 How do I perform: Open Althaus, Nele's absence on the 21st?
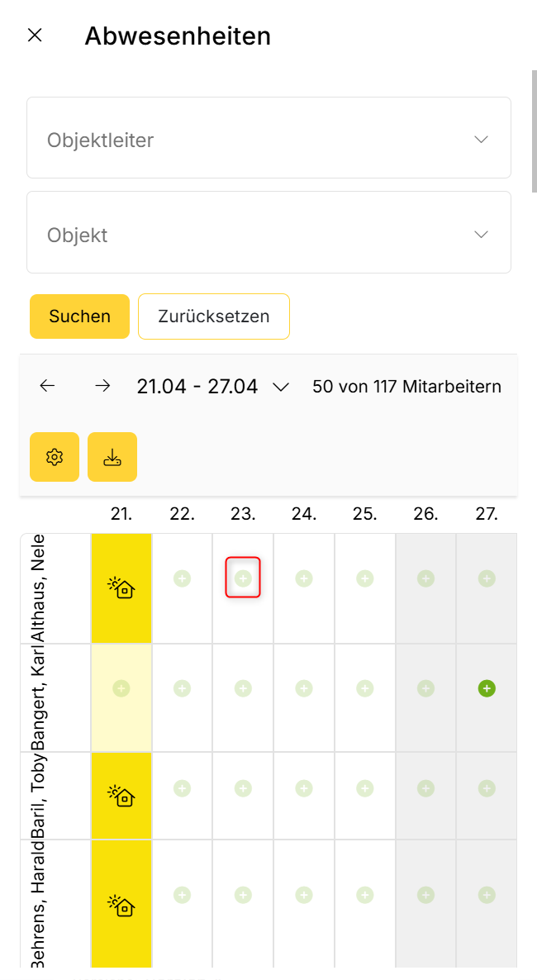121,588
